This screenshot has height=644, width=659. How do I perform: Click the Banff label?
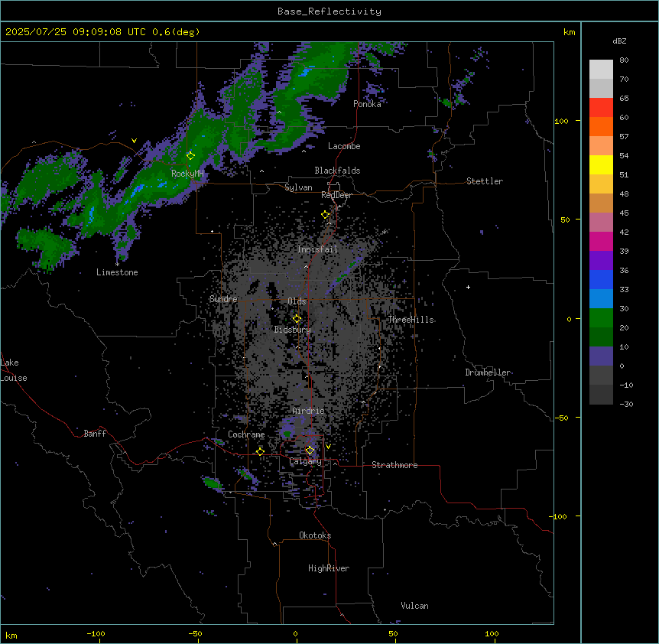point(95,434)
